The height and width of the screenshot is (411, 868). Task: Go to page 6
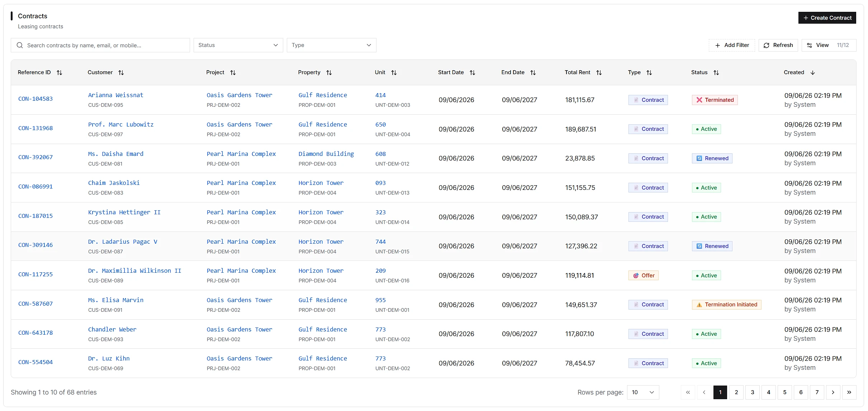(801, 392)
